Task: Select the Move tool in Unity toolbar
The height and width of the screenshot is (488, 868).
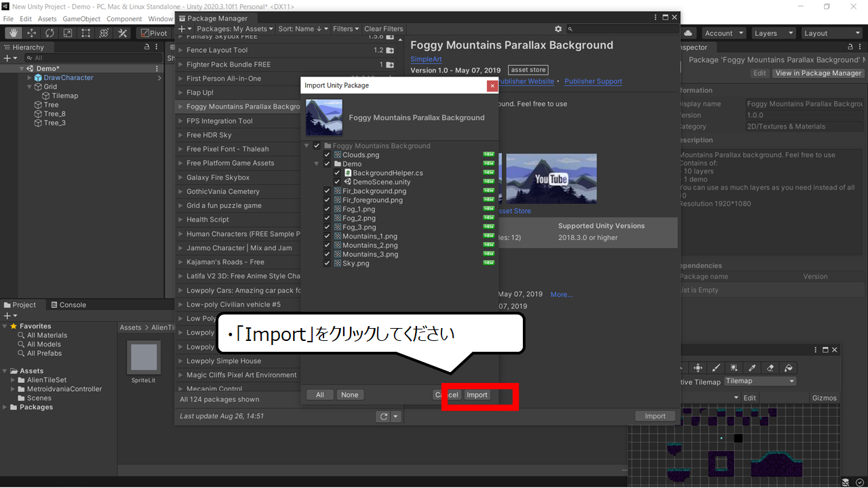Action: click(31, 33)
